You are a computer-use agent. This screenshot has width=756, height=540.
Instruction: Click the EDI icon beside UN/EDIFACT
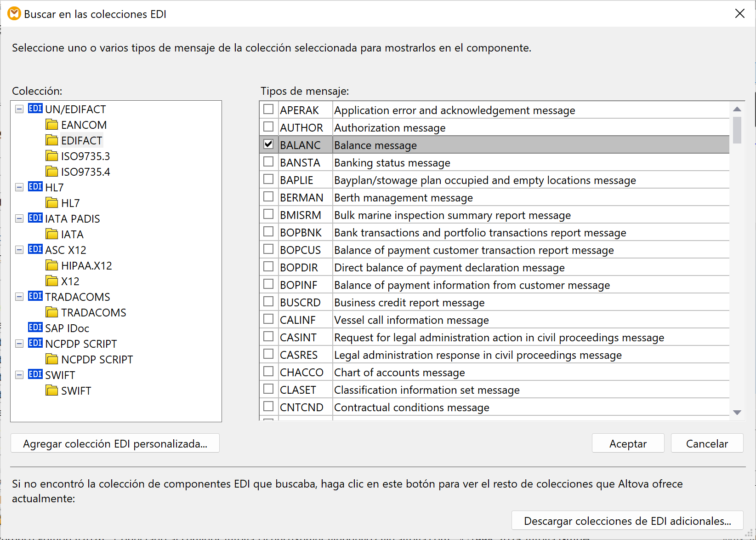tap(35, 109)
